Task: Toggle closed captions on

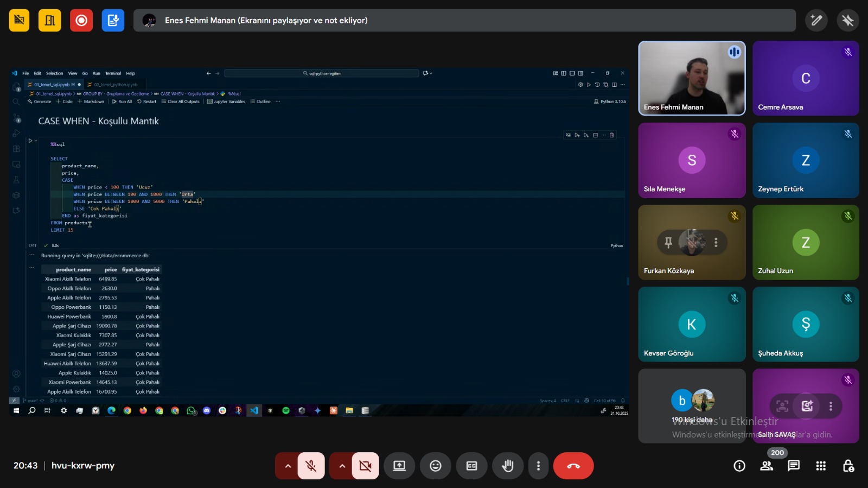Action: (471, 466)
